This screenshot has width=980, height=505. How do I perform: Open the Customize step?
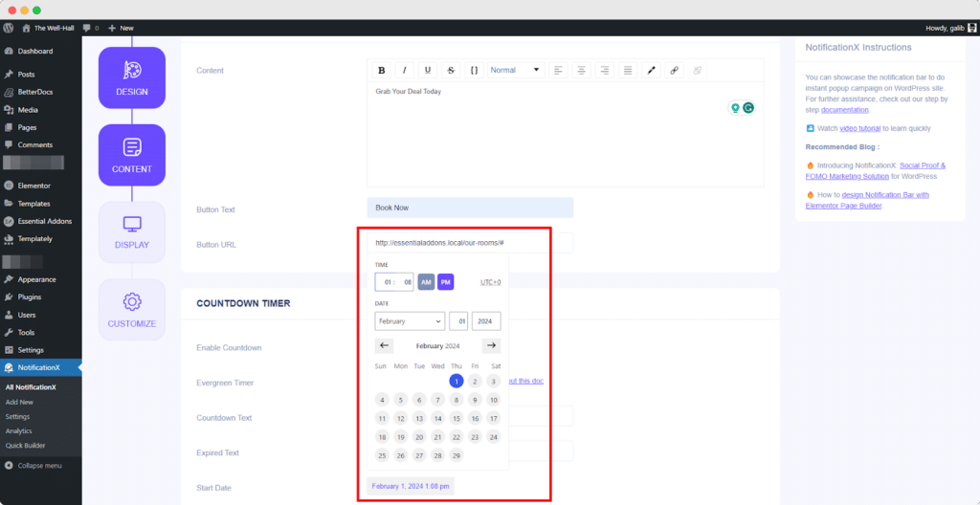coord(132,309)
